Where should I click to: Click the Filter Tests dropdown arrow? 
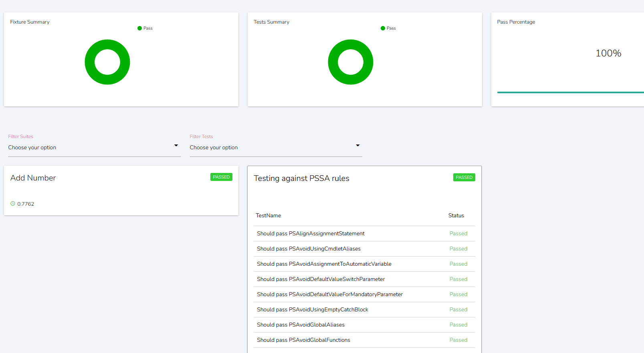pyautogui.click(x=358, y=145)
